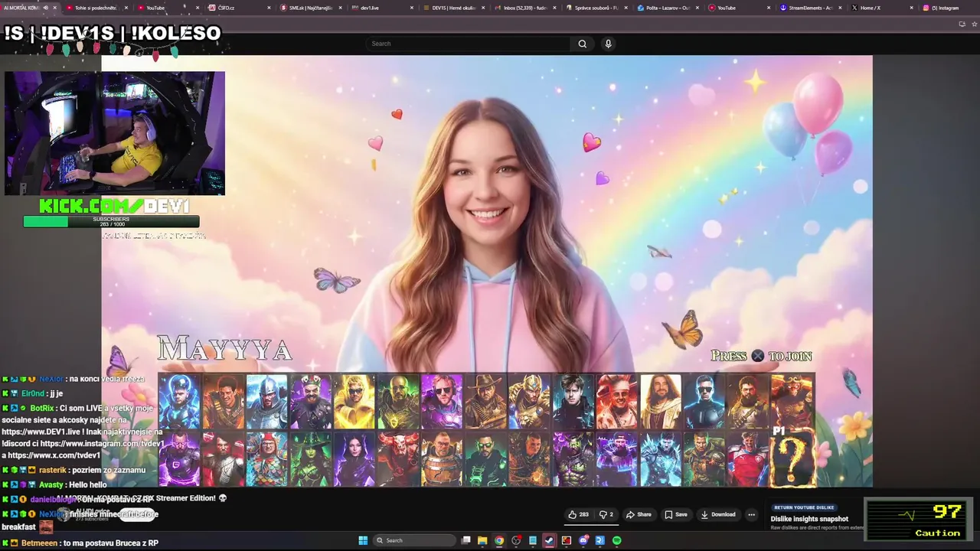
Task: Open Task View from the taskbar
Action: pos(465,540)
